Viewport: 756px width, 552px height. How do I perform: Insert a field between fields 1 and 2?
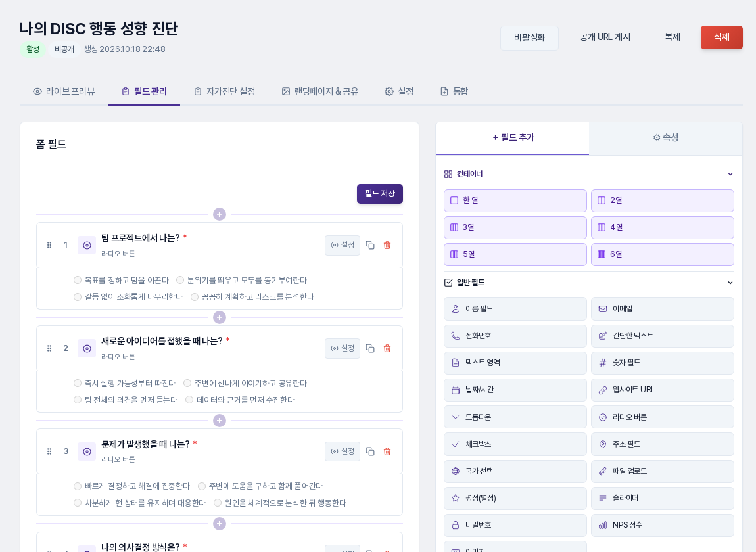pyautogui.click(x=220, y=317)
